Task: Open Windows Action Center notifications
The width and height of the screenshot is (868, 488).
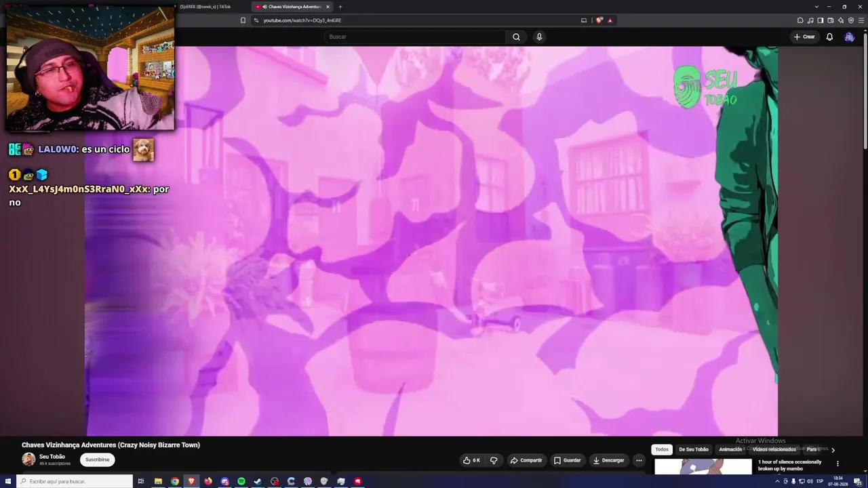Action: 858,481
